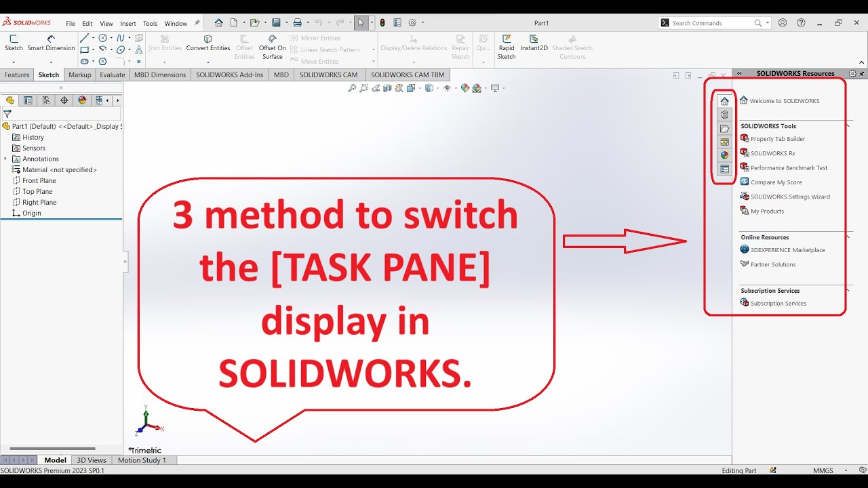This screenshot has width=868, height=488.
Task: Open Motion Study 1 bottom tab
Action: click(142, 460)
